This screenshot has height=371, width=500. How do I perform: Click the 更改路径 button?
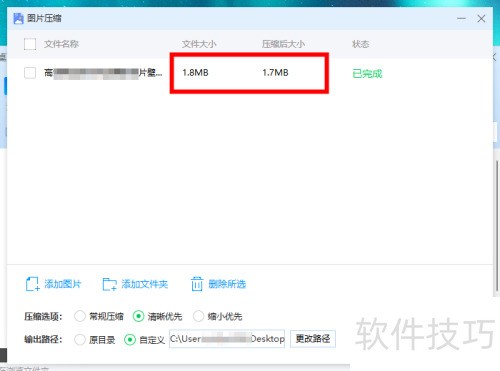point(313,339)
